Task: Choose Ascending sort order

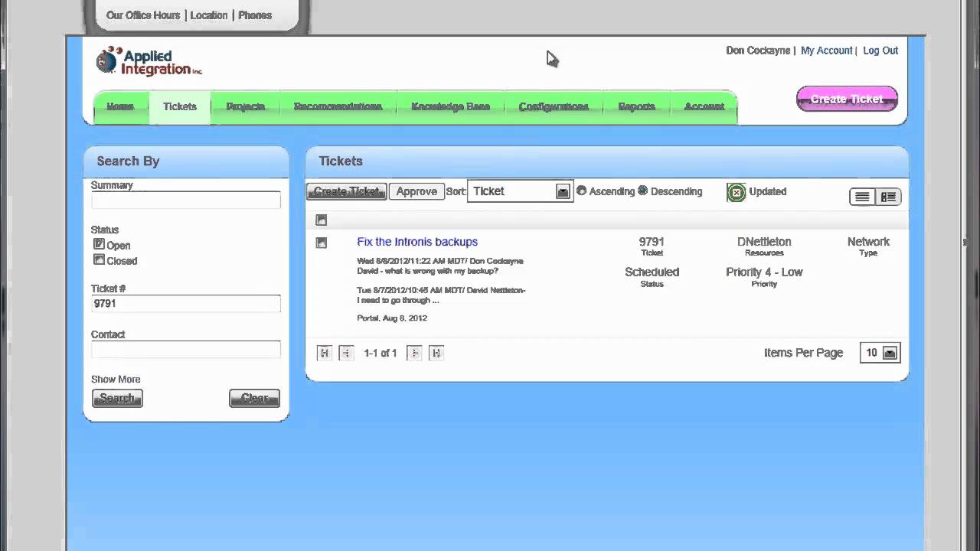Action: 582,191
